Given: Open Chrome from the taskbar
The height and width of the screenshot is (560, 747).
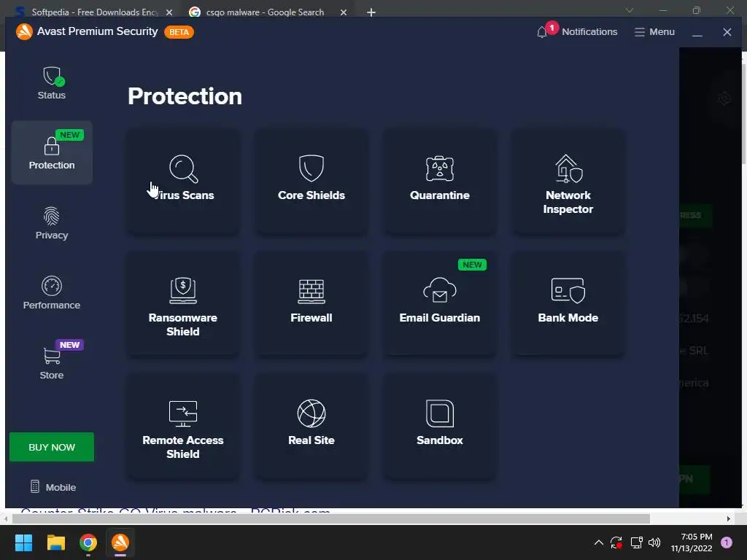Looking at the screenshot, I should 88,542.
